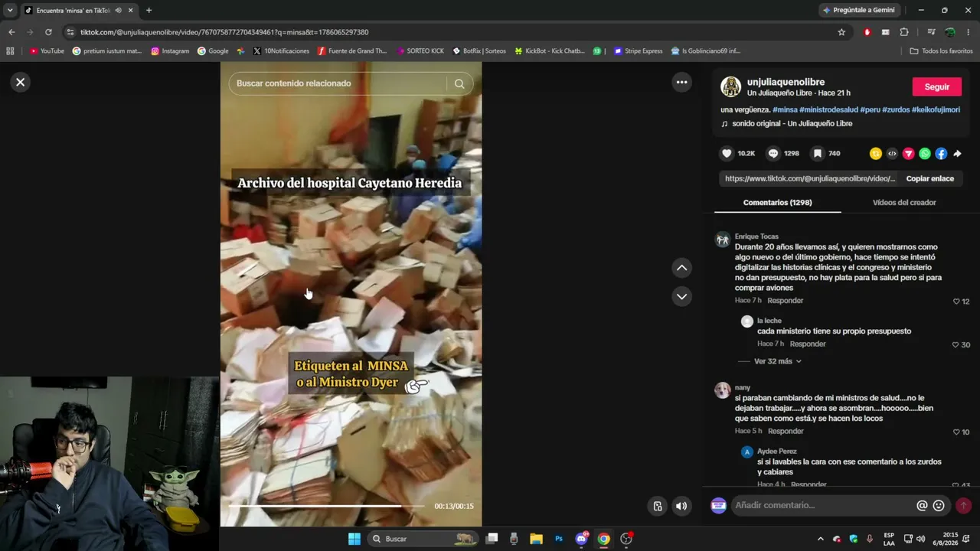The height and width of the screenshot is (551, 980).
Task: Open the Chrome apps grid icon
Action: [10, 51]
